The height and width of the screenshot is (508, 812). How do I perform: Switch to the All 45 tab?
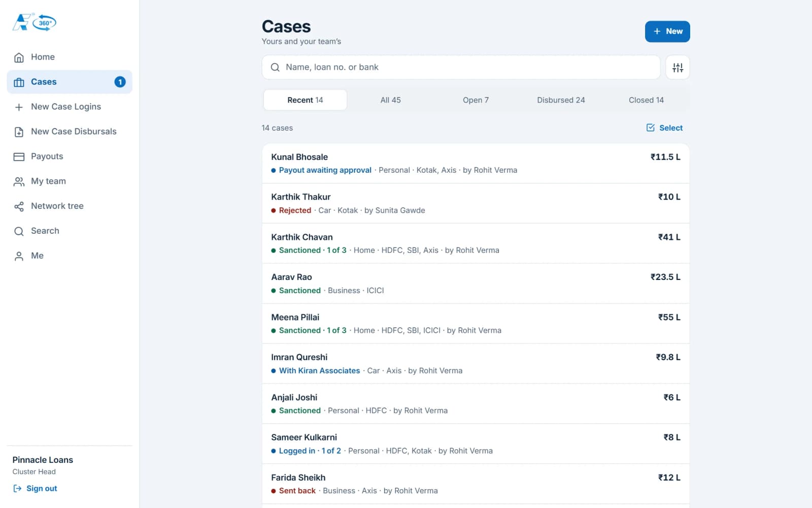[x=390, y=100]
